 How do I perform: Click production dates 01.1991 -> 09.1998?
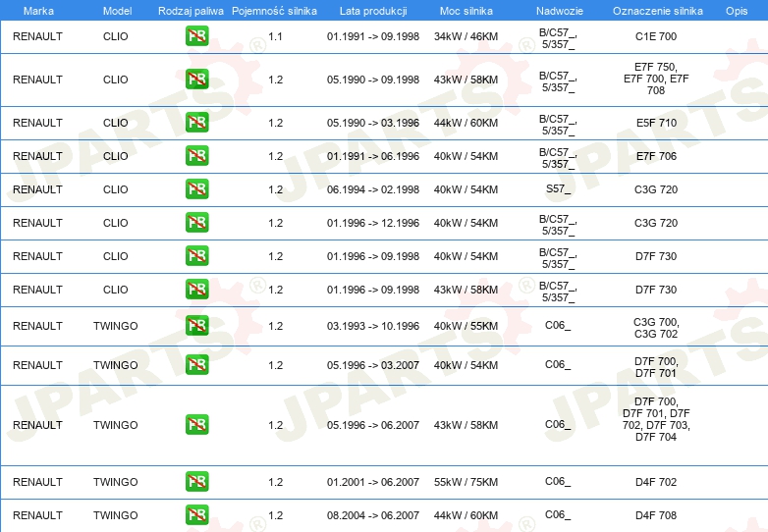tap(373, 36)
